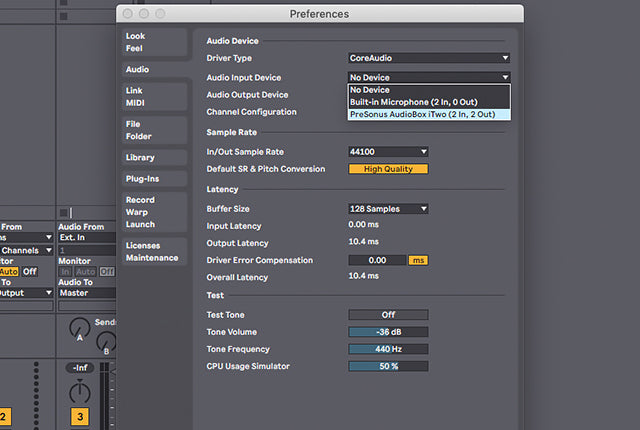This screenshot has width=640, height=430.
Task: Toggle the track 3 activator button
Action: (80, 417)
